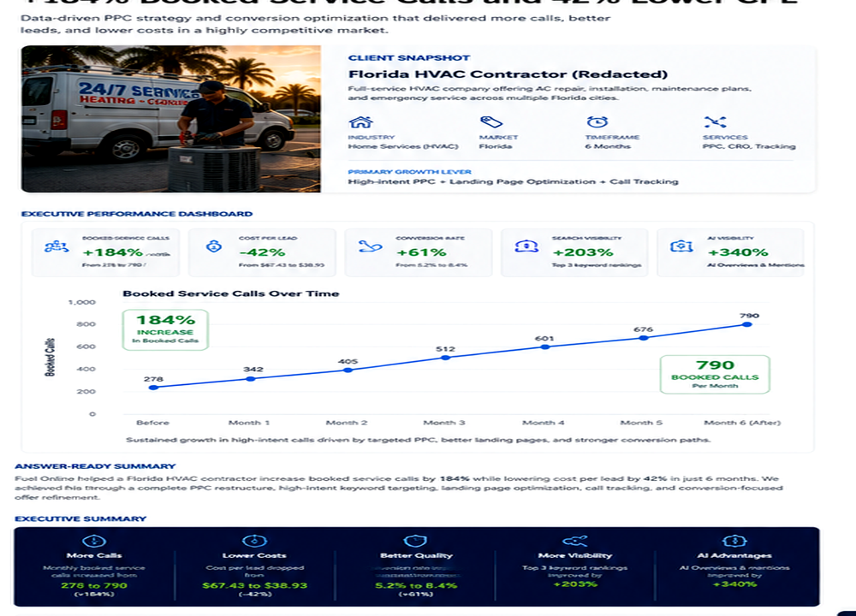Click the Executive Performance Dashboard heading
The width and height of the screenshot is (856, 616).
(x=137, y=214)
